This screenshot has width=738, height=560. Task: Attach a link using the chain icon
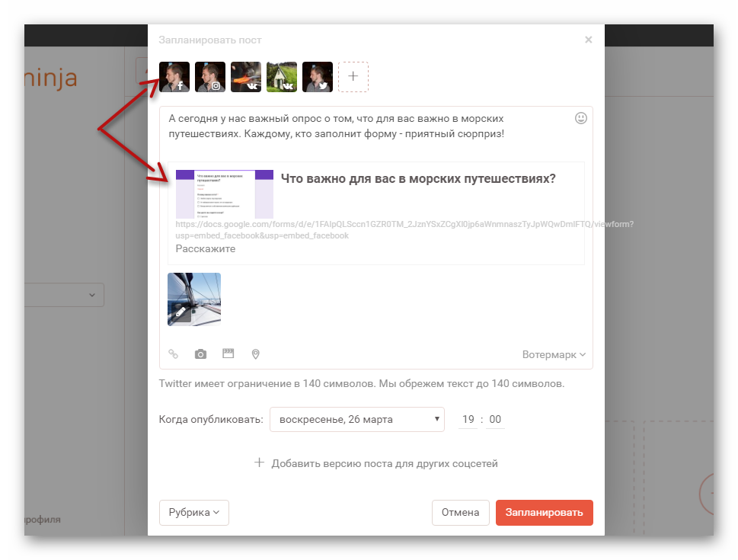point(173,354)
